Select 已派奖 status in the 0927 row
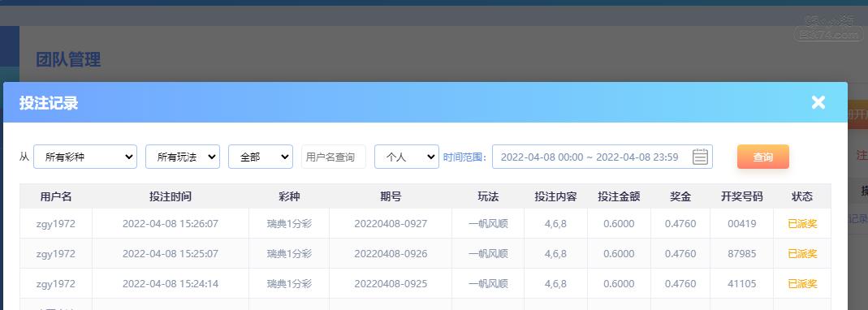 [803, 224]
